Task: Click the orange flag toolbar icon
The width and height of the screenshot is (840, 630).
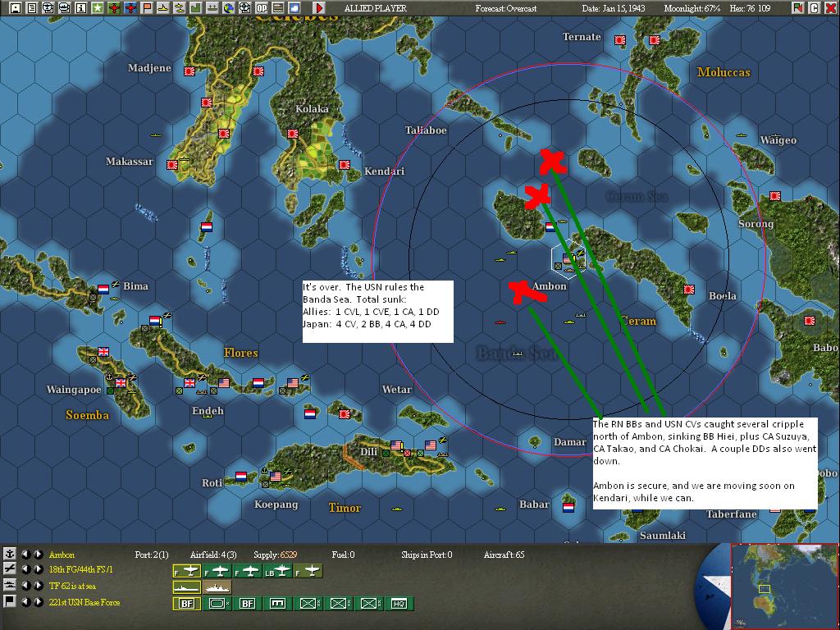Action: coord(146,8)
